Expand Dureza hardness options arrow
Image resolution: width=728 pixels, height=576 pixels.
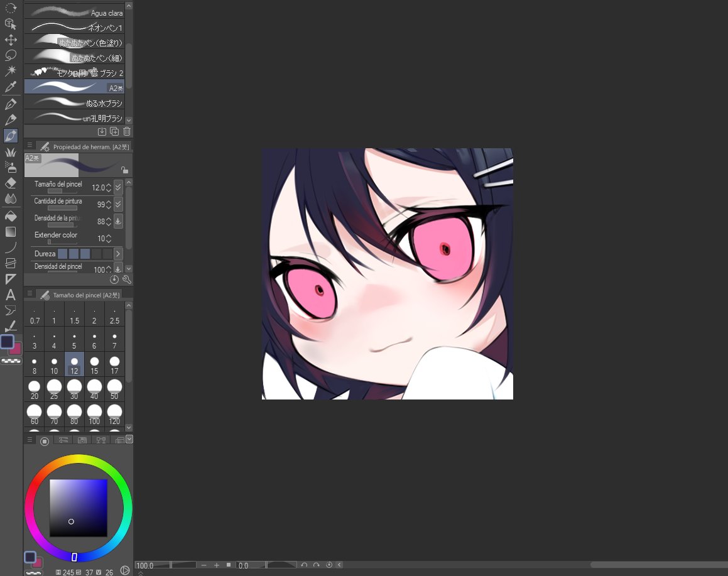[118, 254]
